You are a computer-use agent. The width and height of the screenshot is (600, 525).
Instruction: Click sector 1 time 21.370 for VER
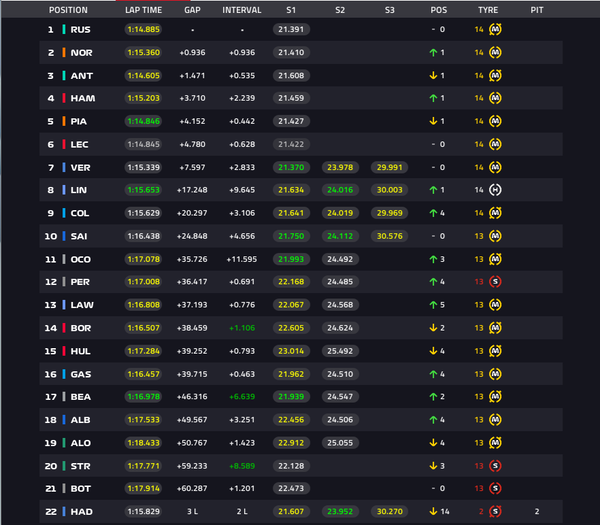[291, 167]
